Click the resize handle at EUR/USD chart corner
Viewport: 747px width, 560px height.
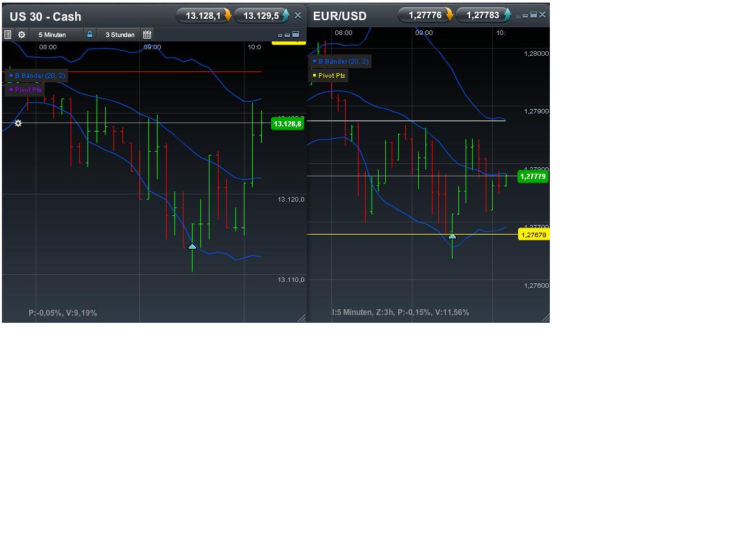(545, 318)
